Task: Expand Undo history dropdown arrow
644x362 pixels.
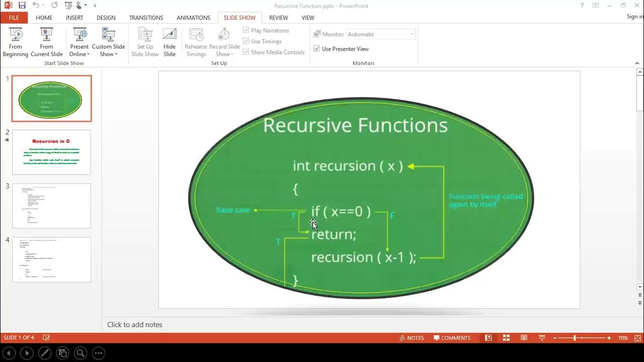Action: [x=43, y=6]
